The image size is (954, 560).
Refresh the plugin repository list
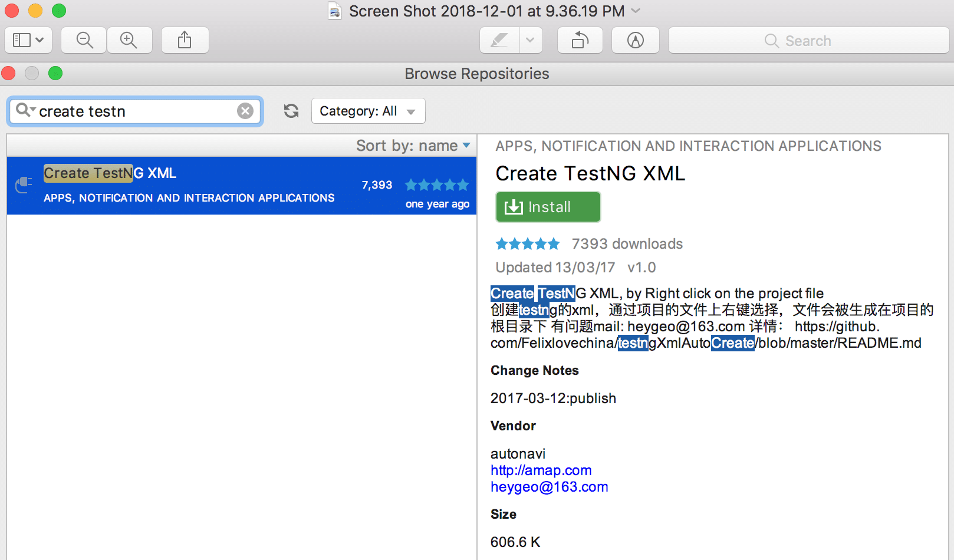coord(291,111)
